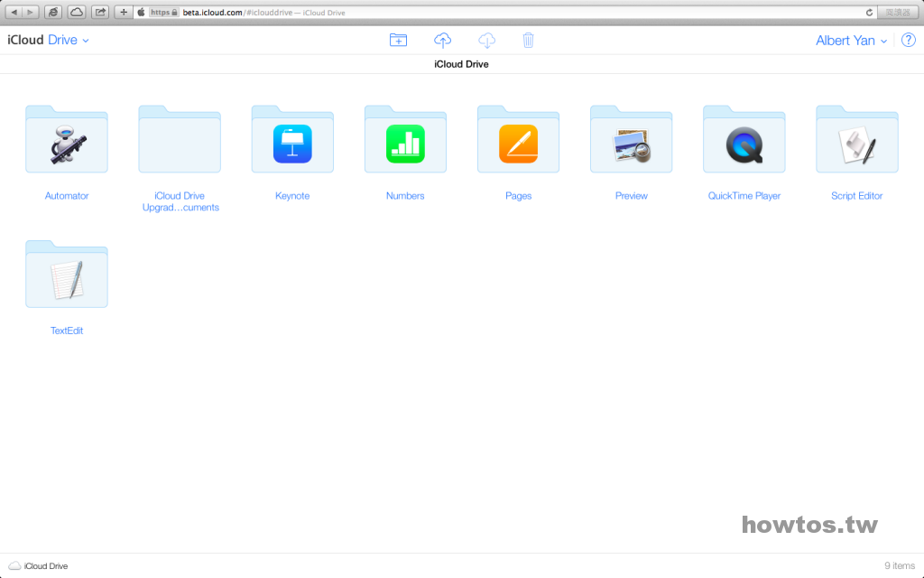Click the Keynote folder label
924x578 pixels.
292,196
